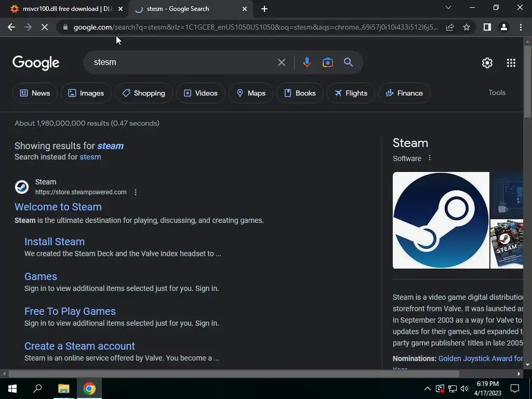Screen dimensions: 532x399
Task: Open the volume control tray icon
Action: (464, 389)
